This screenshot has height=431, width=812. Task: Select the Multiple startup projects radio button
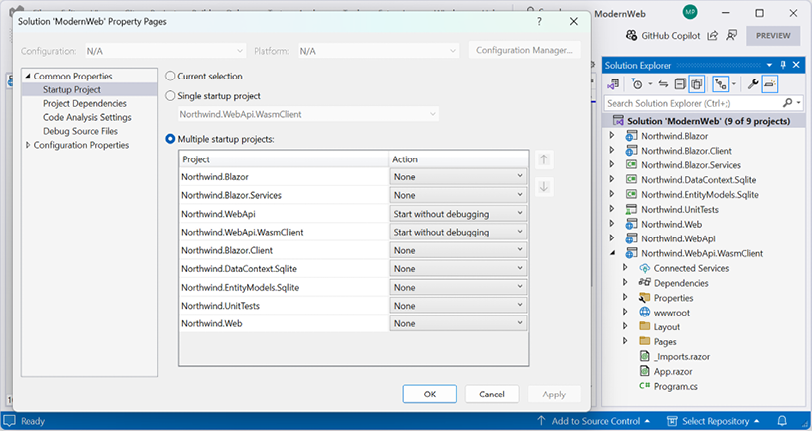coord(170,139)
